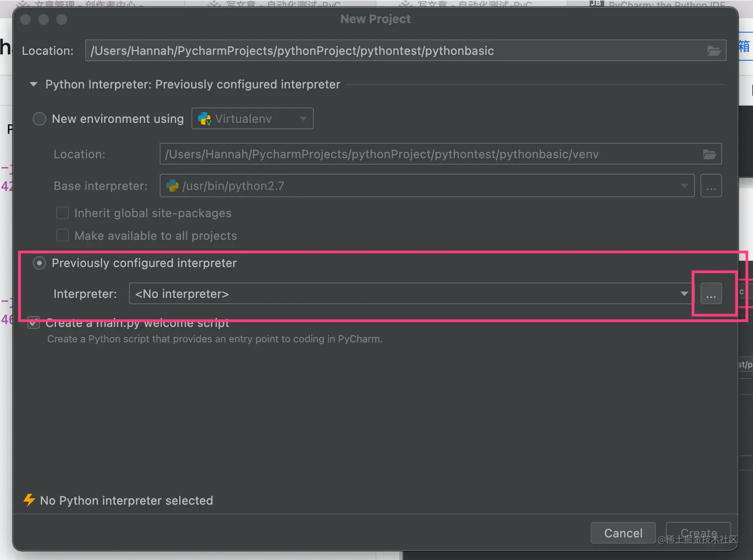Screen dimensions: 753x560
Task: Edit project Location path field
Action: pos(405,51)
